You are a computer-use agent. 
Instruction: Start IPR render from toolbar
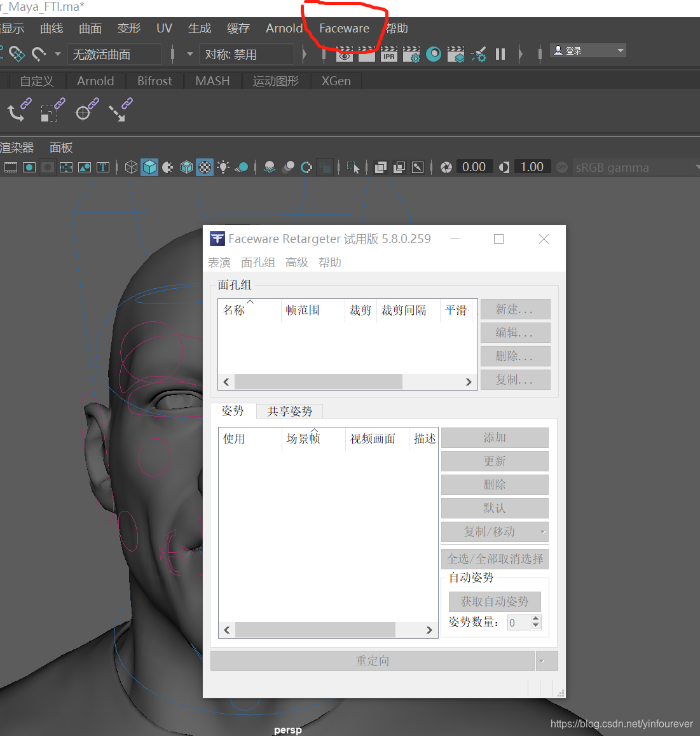tap(389, 55)
